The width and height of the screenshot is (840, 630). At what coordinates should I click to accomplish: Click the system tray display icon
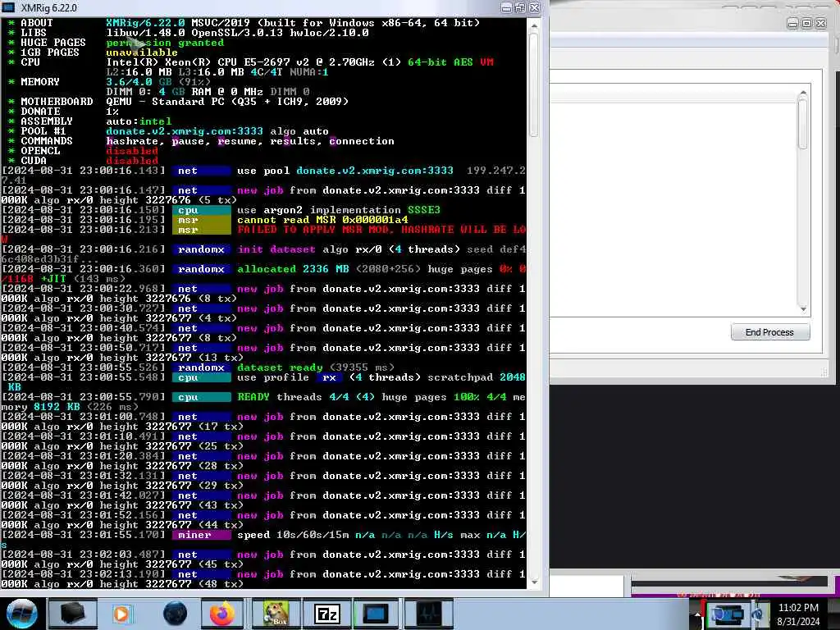pyautogui.click(x=727, y=615)
